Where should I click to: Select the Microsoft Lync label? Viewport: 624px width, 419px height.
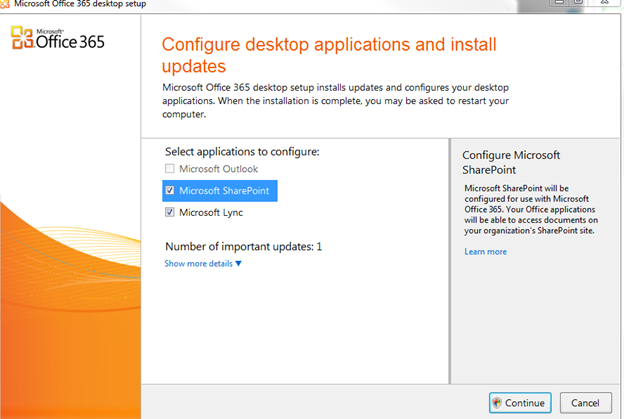[x=211, y=212]
